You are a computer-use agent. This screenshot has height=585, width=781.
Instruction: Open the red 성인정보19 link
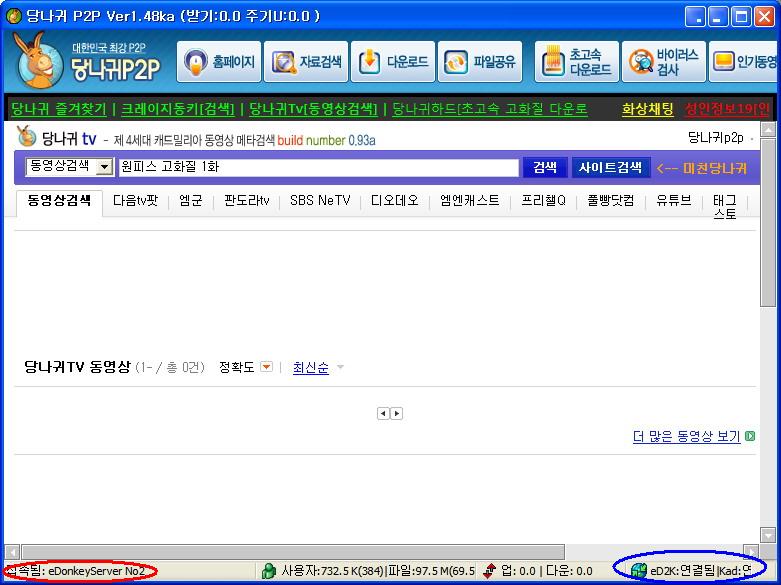point(727,109)
